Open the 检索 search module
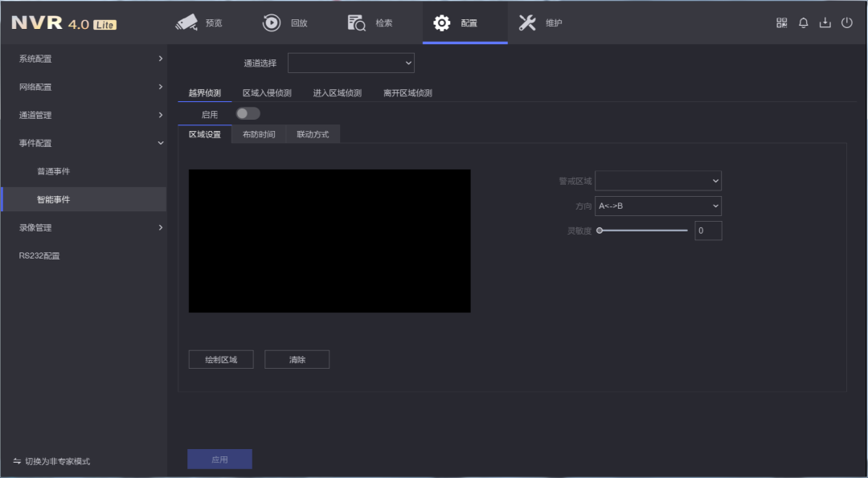 [372, 22]
